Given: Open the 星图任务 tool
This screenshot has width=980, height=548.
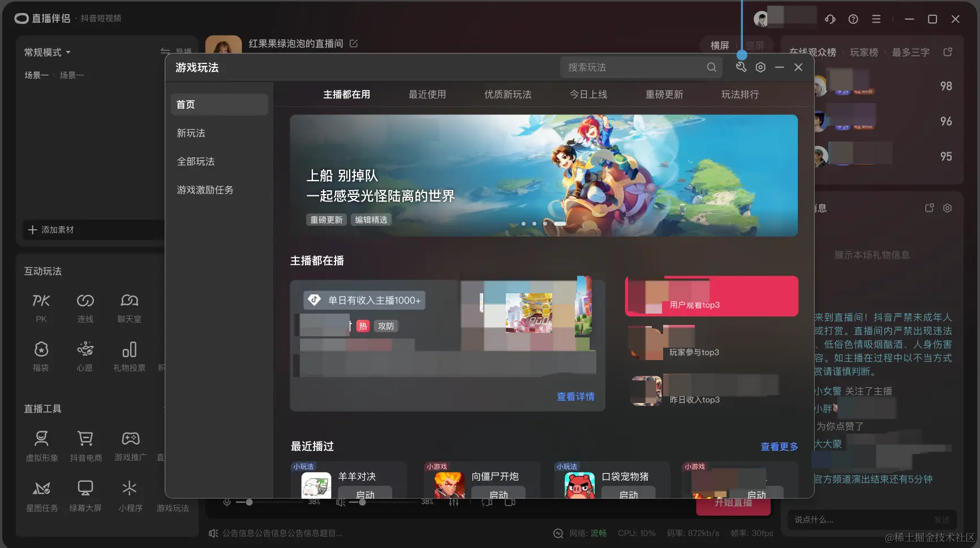Looking at the screenshot, I should [x=41, y=488].
